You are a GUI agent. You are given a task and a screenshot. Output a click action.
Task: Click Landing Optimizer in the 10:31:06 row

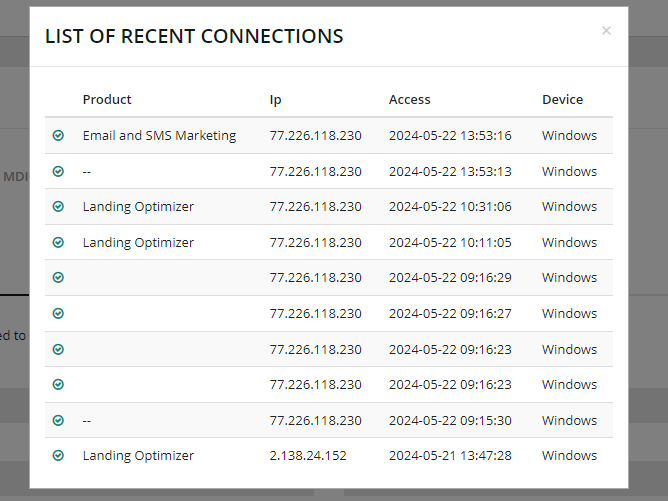138,207
